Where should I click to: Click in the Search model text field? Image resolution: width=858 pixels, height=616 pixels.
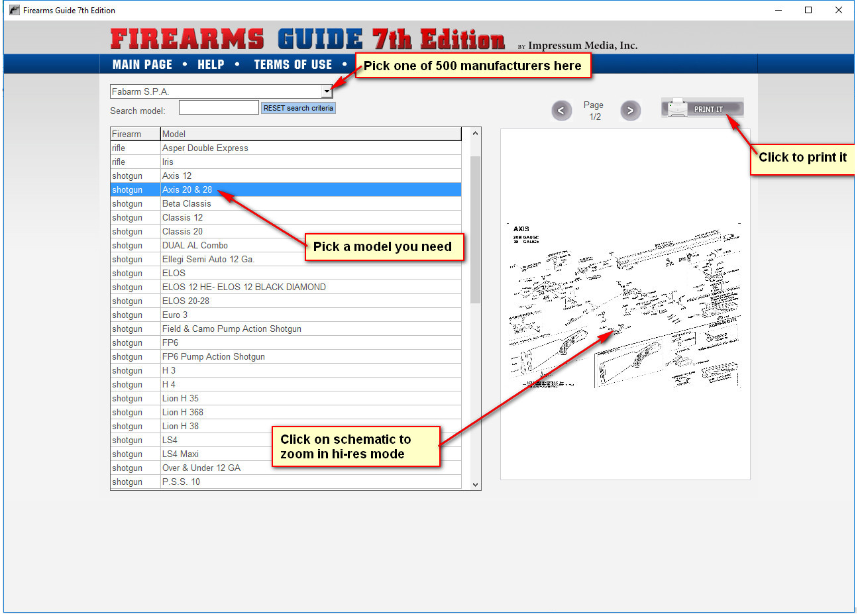point(219,107)
